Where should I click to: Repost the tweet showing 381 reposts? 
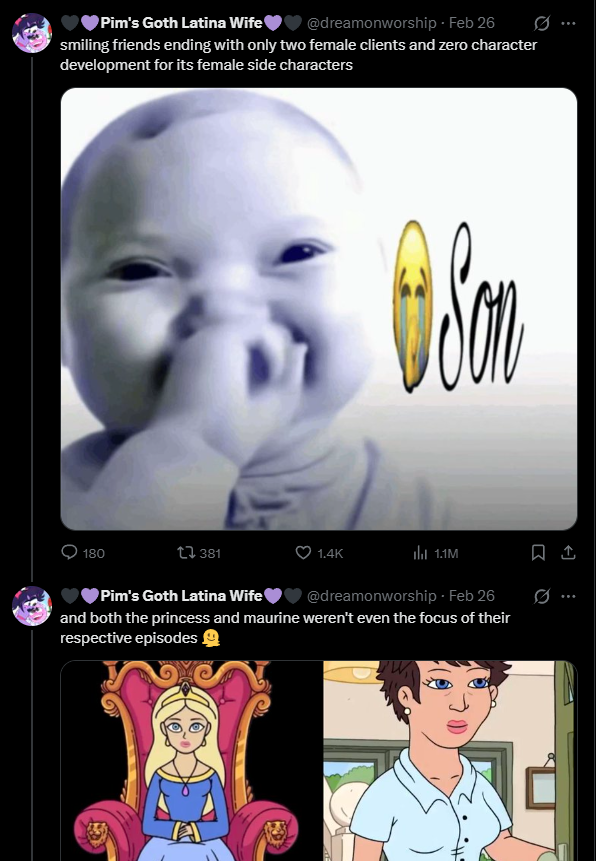[199, 552]
